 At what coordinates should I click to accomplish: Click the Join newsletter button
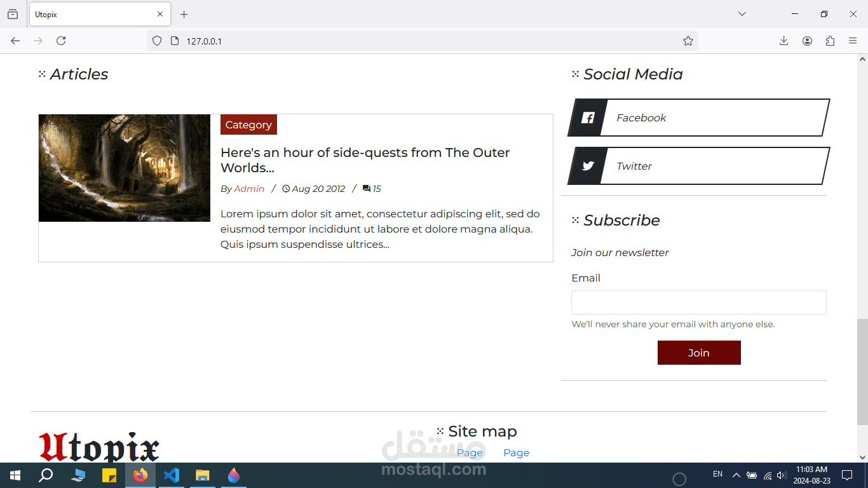699,353
